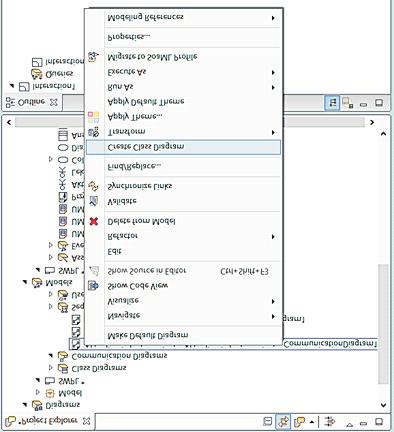The image size is (394, 432).
Task: Select Apply Default Theme menu item
Action: click(183, 102)
